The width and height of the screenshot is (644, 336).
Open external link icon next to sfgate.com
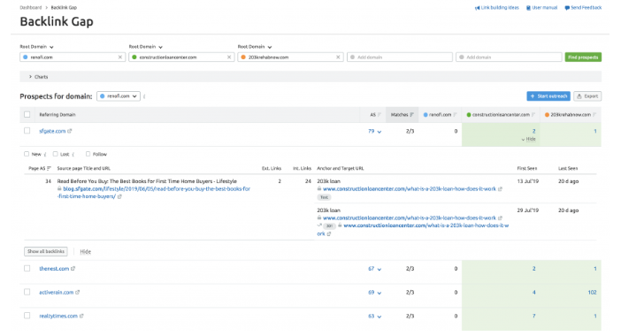coord(69,131)
